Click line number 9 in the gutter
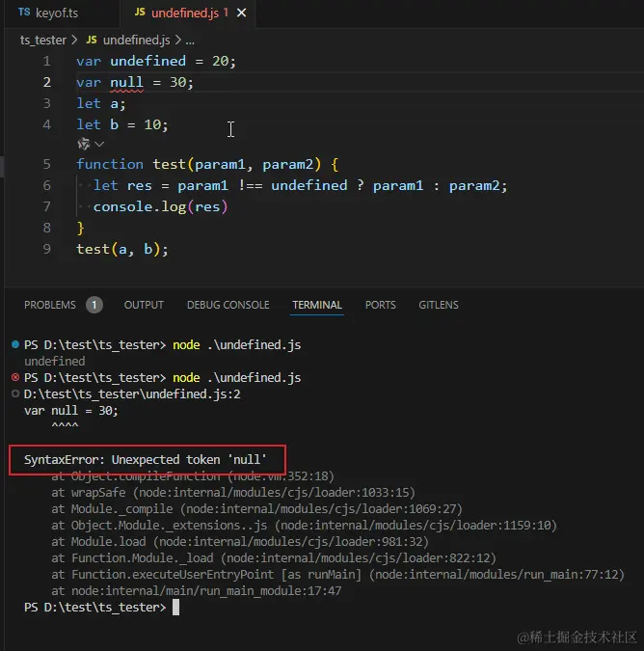 point(47,249)
